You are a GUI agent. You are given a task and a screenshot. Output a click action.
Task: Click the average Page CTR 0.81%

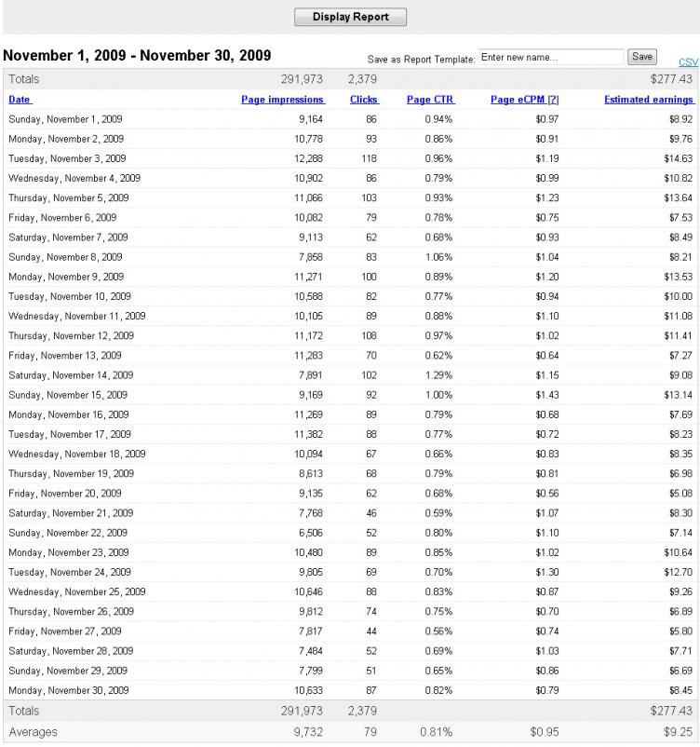437,732
